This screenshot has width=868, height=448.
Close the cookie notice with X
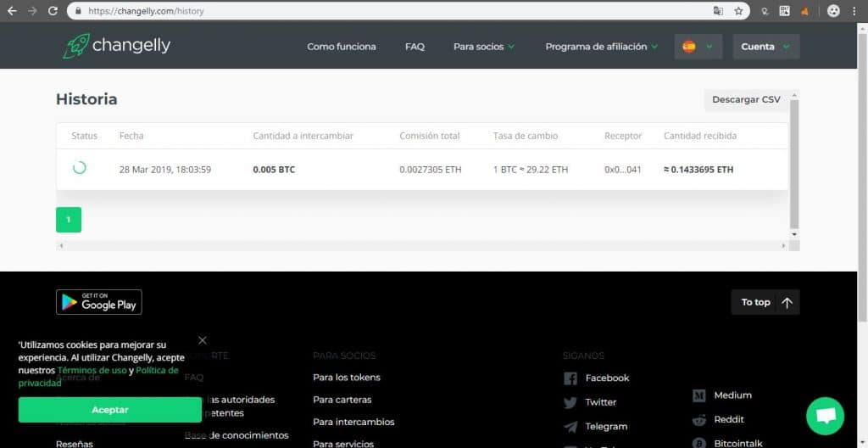click(x=203, y=340)
